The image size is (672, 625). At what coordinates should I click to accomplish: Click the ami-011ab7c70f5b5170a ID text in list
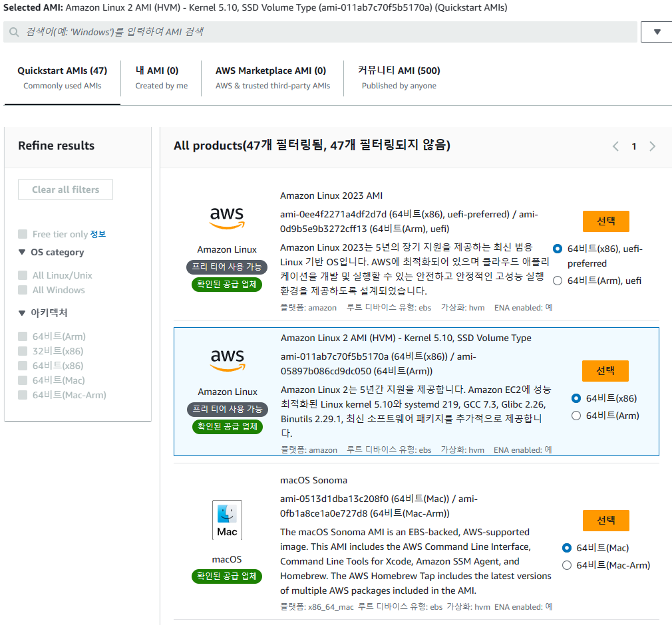(334, 356)
